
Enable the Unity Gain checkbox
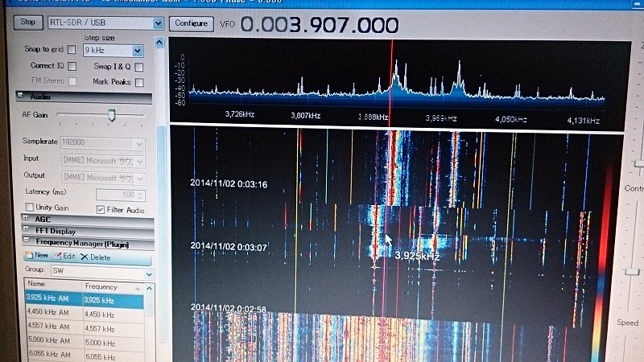coord(30,207)
